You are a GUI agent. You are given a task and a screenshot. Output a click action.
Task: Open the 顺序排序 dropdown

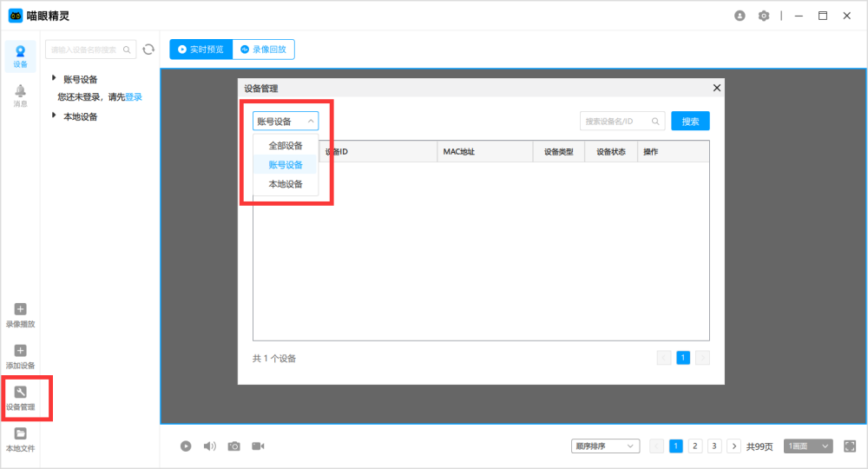tap(605, 446)
